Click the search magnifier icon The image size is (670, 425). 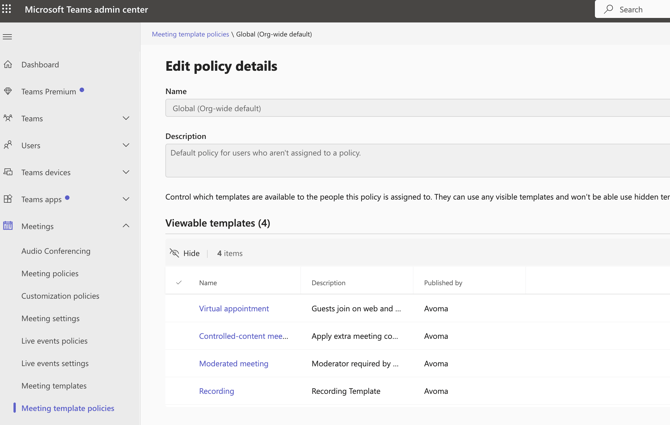click(x=608, y=9)
